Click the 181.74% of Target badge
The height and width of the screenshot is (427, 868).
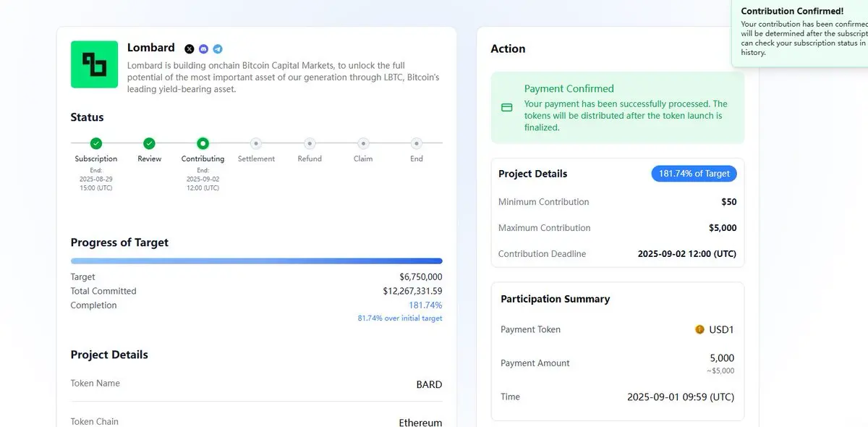[694, 174]
